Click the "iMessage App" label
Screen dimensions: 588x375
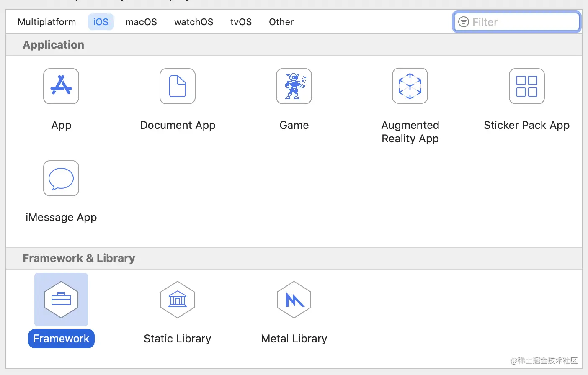(x=61, y=217)
